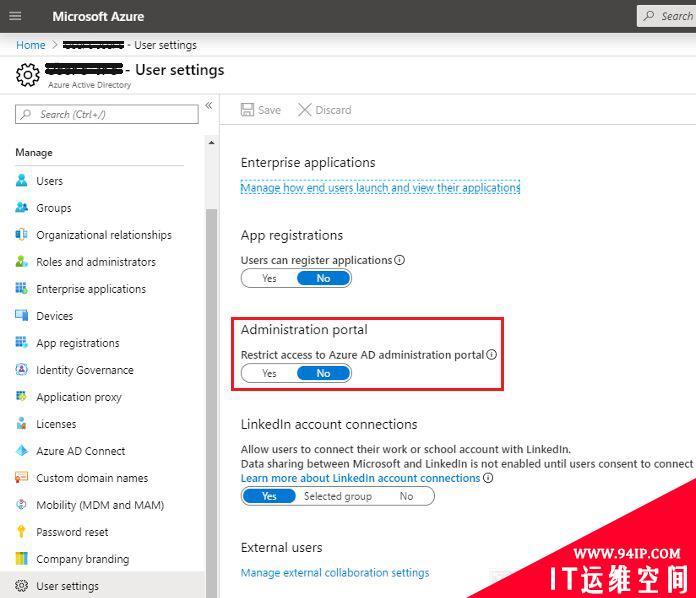Viewport: 696px width, 598px height.
Task: Open Manage external collaboration settings link
Action: point(335,572)
